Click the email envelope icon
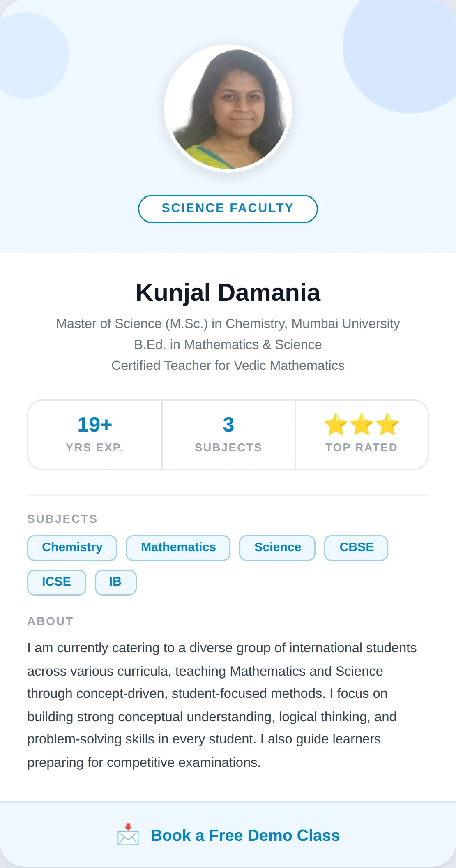Image resolution: width=456 pixels, height=868 pixels. pyautogui.click(x=128, y=838)
